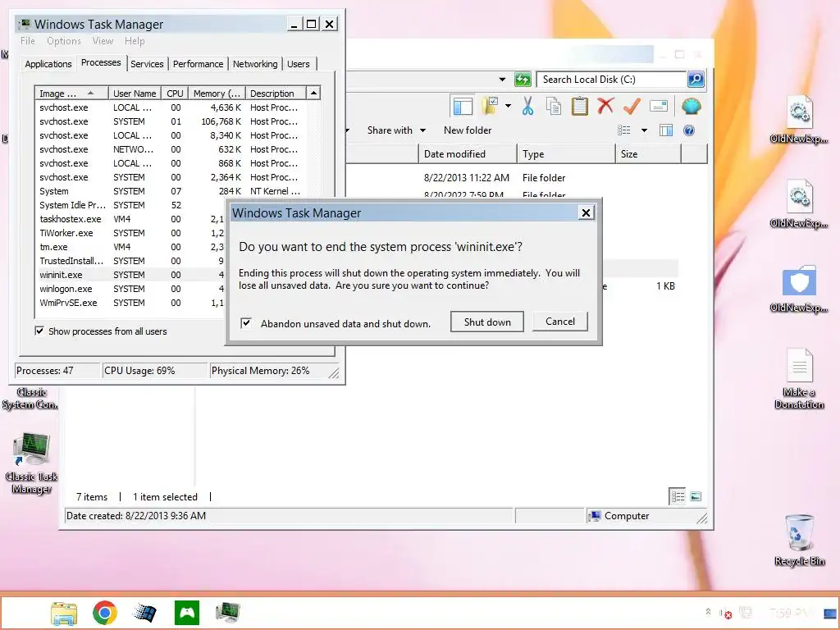The height and width of the screenshot is (630, 840).
Task: Click the network error tray icon
Action: (725, 614)
